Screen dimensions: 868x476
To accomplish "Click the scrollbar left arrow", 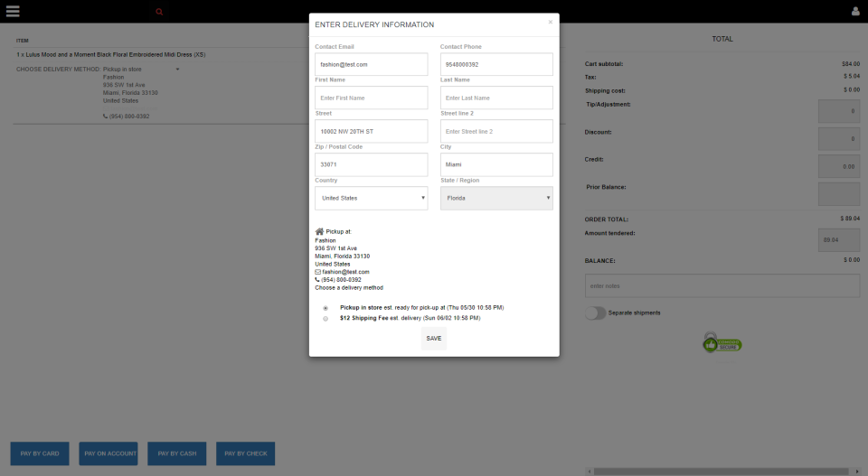I will coord(590,471).
